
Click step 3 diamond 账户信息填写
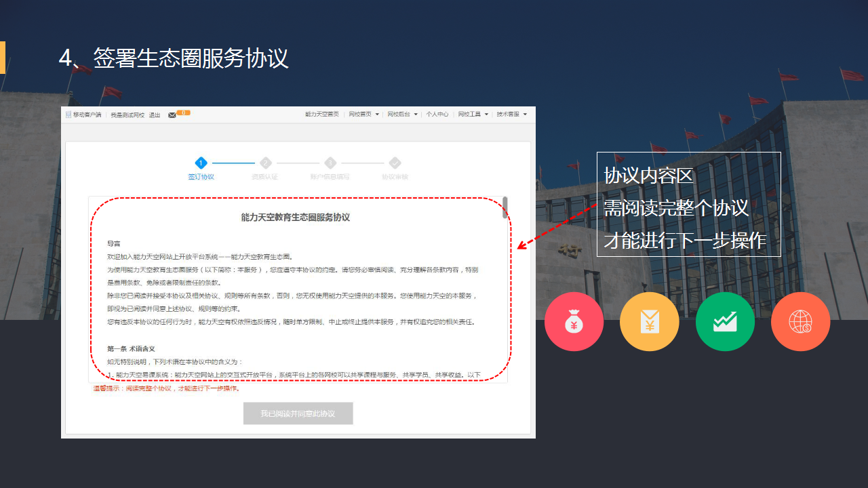tap(330, 163)
